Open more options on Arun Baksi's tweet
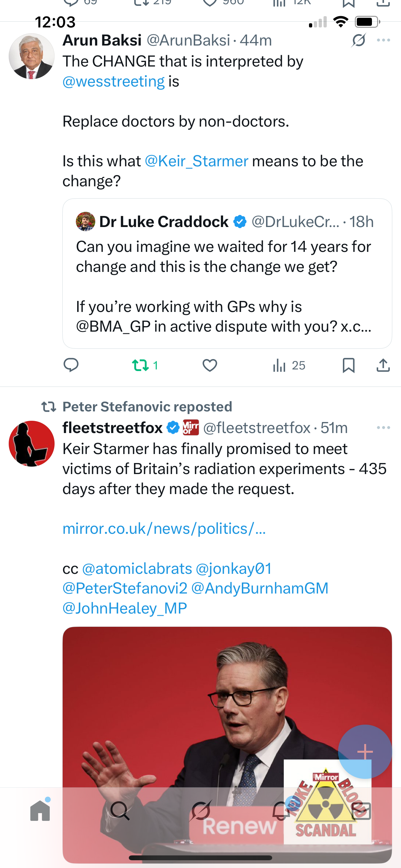Screen dimensions: 401x868 384,40
